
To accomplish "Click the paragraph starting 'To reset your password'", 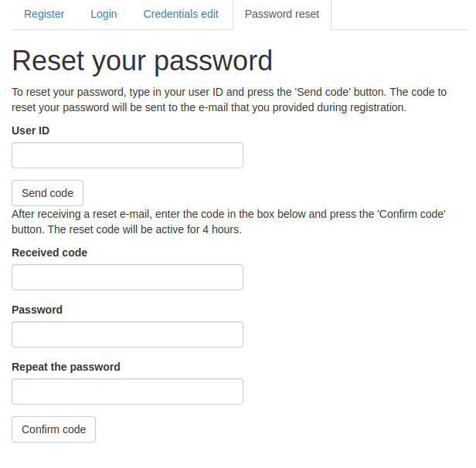I will (x=229, y=100).
